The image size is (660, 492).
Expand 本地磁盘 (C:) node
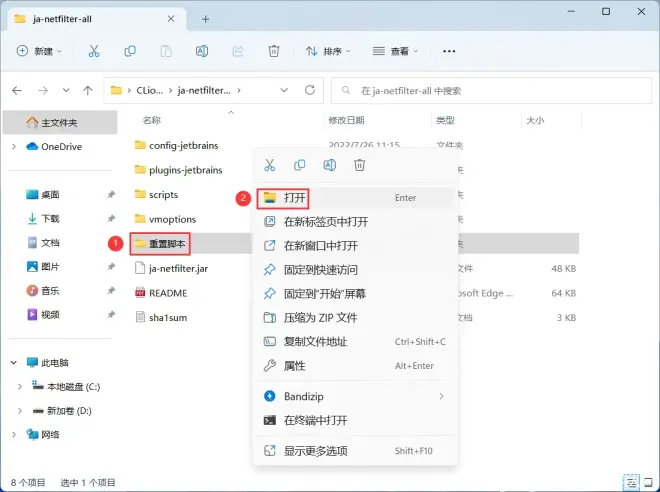pos(19,387)
